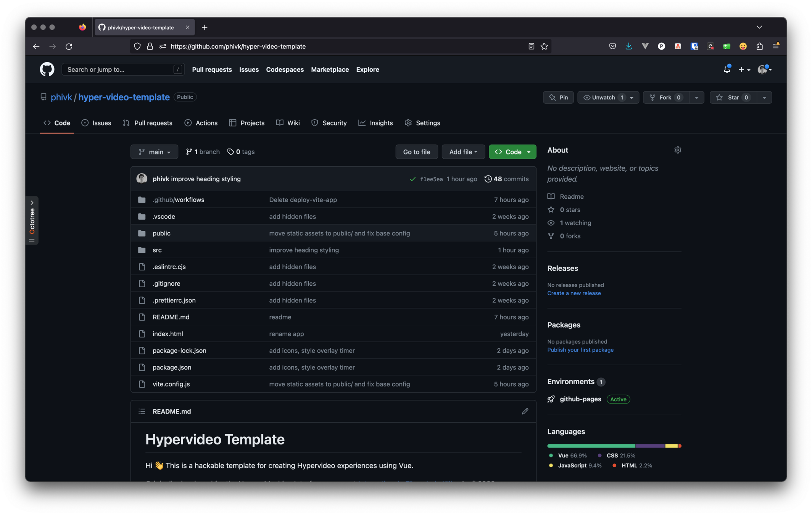812x515 pixels.
Task: Open the Add file dropdown
Action: [x=463, y=152]
